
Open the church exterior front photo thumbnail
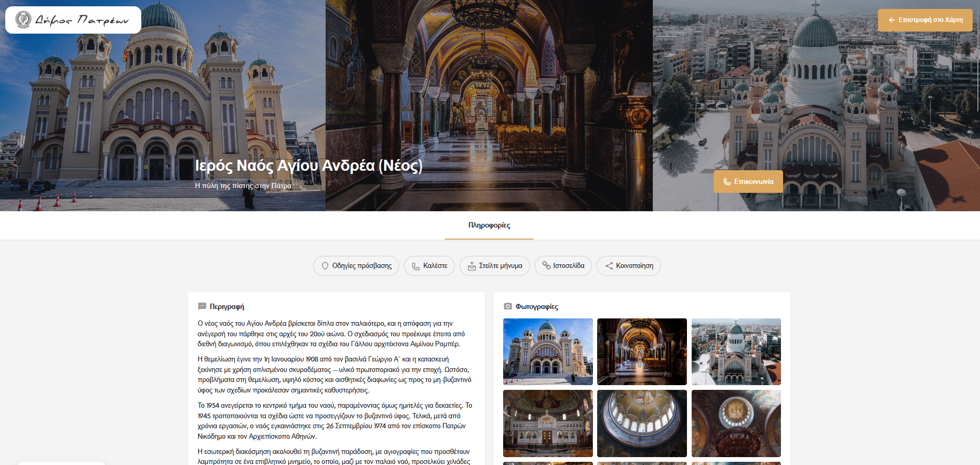click(548, 352)
